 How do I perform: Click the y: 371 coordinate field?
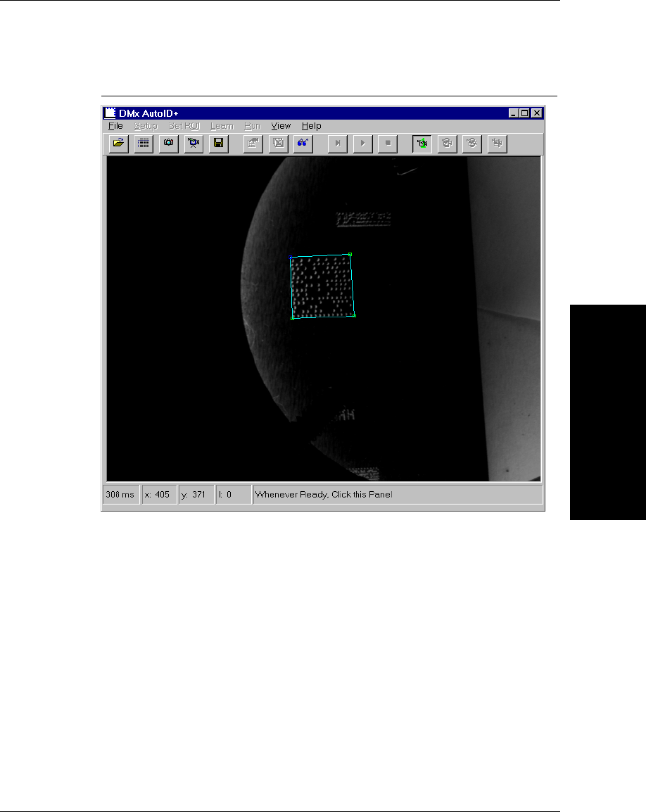pos(196,495)
